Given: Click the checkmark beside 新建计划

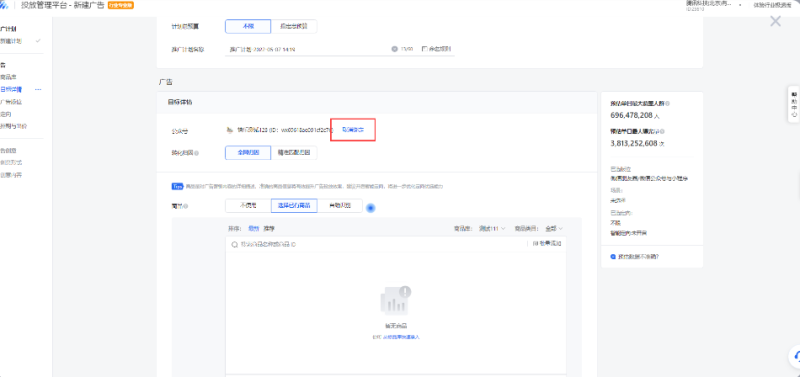Looking at the screenshot, I should pyautogui.click(x=38, y=41).
